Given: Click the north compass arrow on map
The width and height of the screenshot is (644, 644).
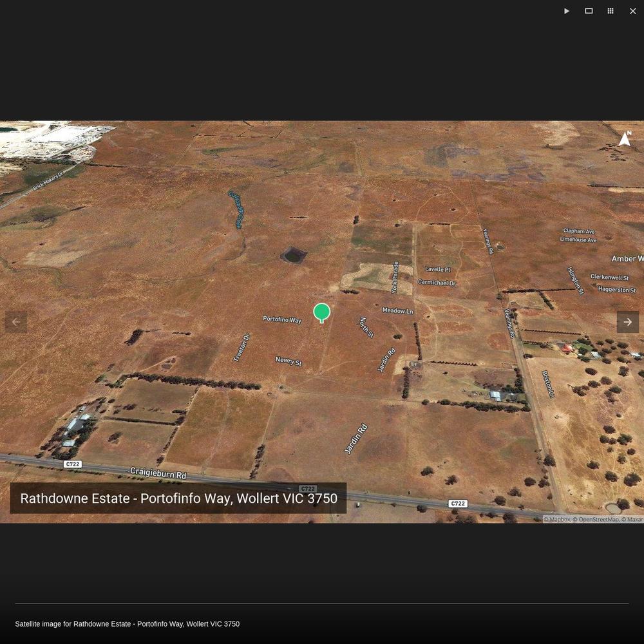Looking at the screenshot, I should [x=625, y=138].
